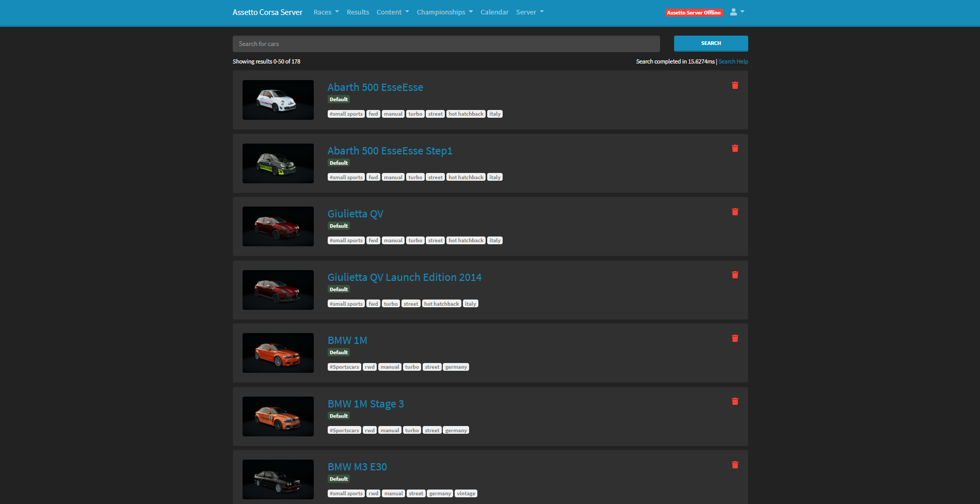Click the 'italy' tag on Giulietta QV

(495, 241)
